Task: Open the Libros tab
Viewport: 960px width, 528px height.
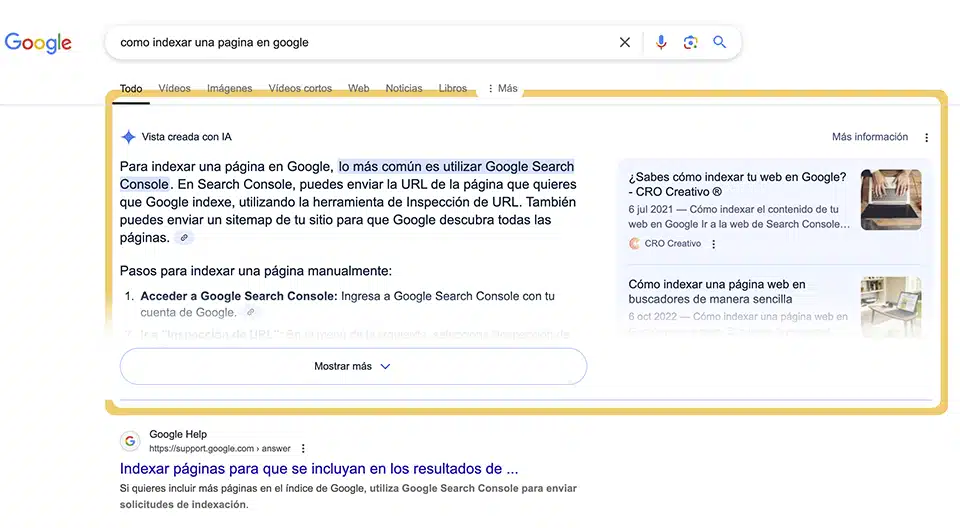Action: 452,88
